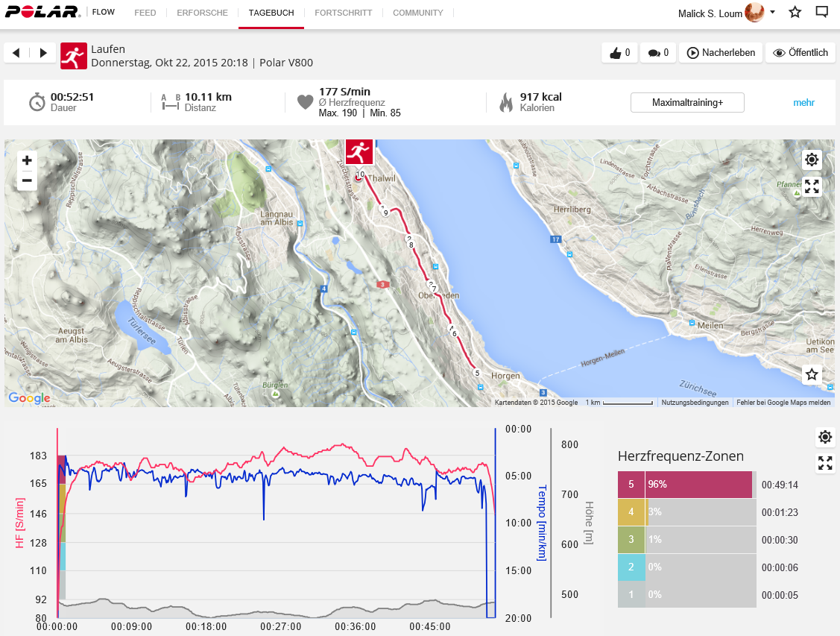Toggle the Öffentlich visibility setting

[x=800, y=53]
